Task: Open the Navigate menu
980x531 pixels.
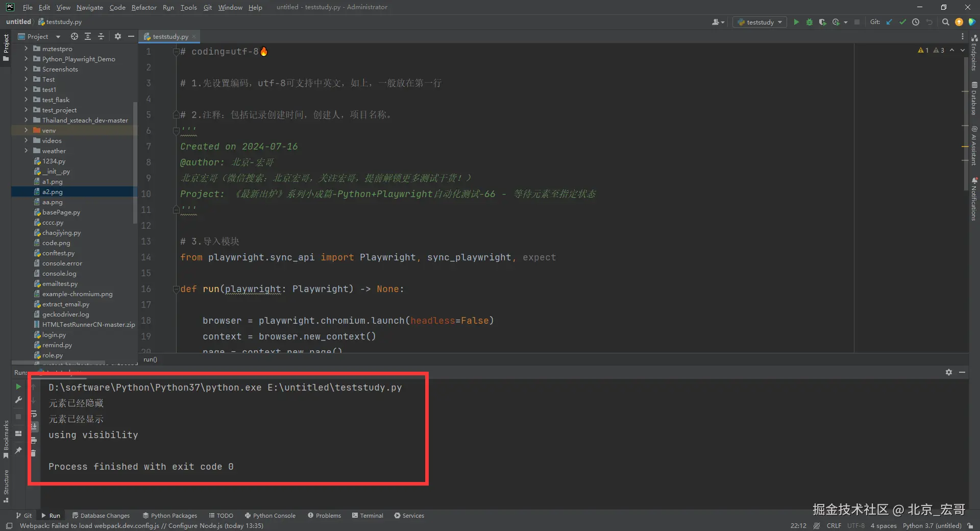Action: [90, 7]
